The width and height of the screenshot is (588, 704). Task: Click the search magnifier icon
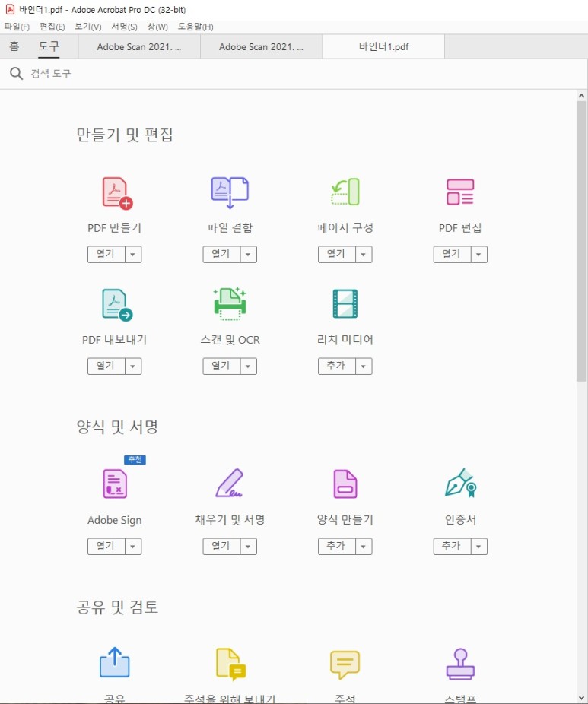[x=16, y=73]
